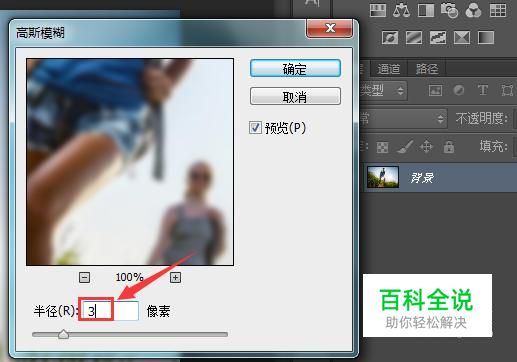This screenshot has height=362, width=517.
Task: Zoom out the blur preview with minus button
Action: pos(84,277)
